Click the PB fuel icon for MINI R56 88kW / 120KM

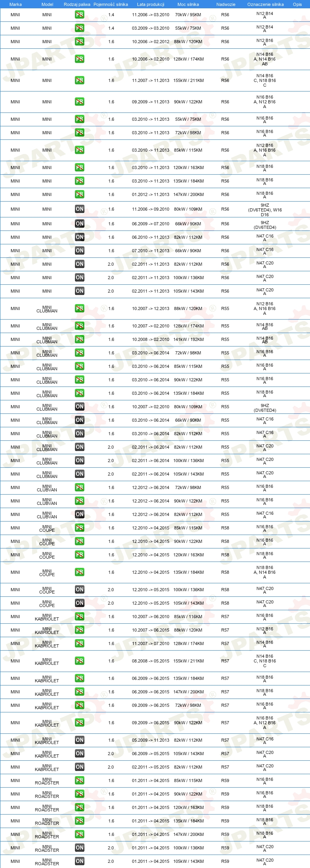(80, 42)
